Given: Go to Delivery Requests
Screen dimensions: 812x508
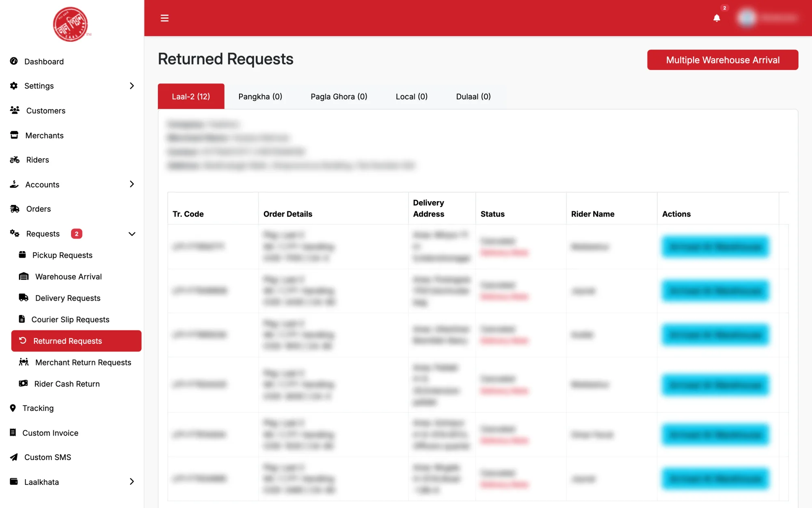Looking at the screenshot, I should [x=67, y=298].
